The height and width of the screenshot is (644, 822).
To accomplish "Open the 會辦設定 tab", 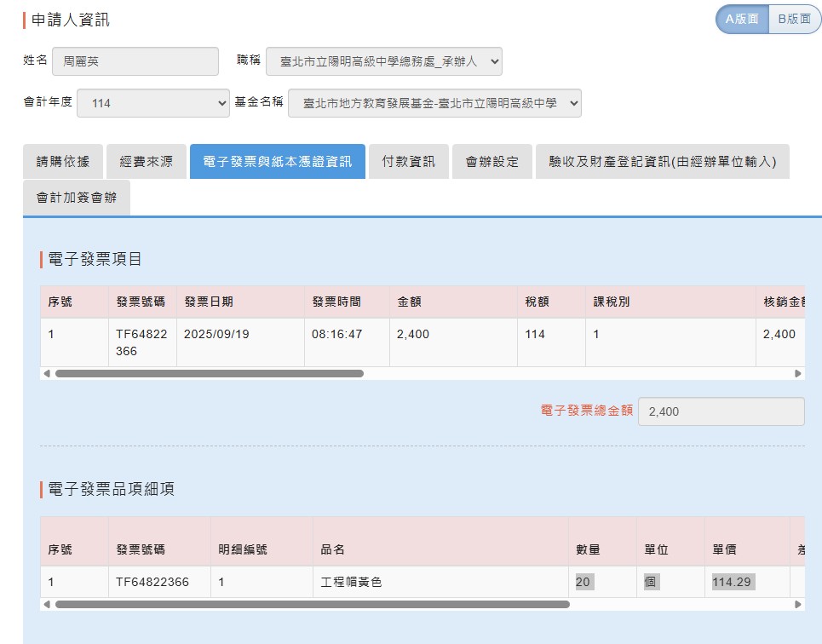I will [492, 161].
